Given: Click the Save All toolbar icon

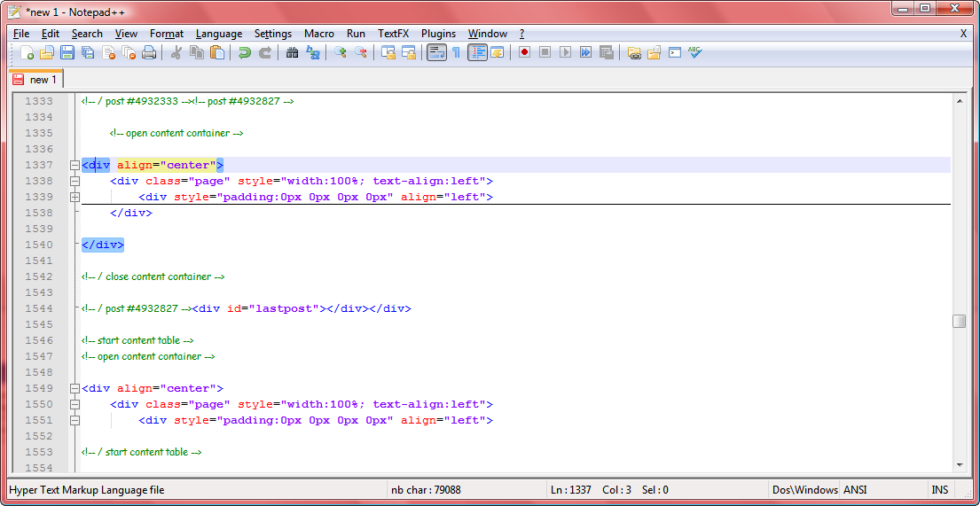Looking at the screenshot, I should (x=88, y=53).
